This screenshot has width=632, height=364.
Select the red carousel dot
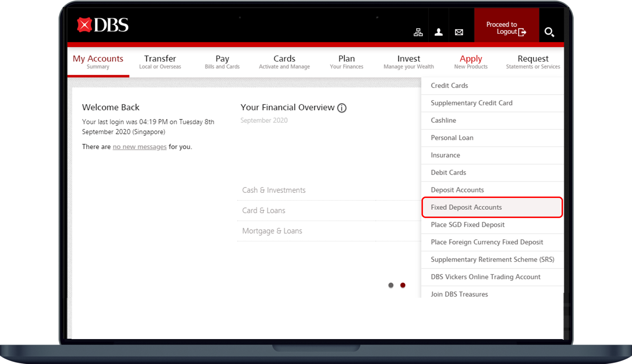coord(403,285)
